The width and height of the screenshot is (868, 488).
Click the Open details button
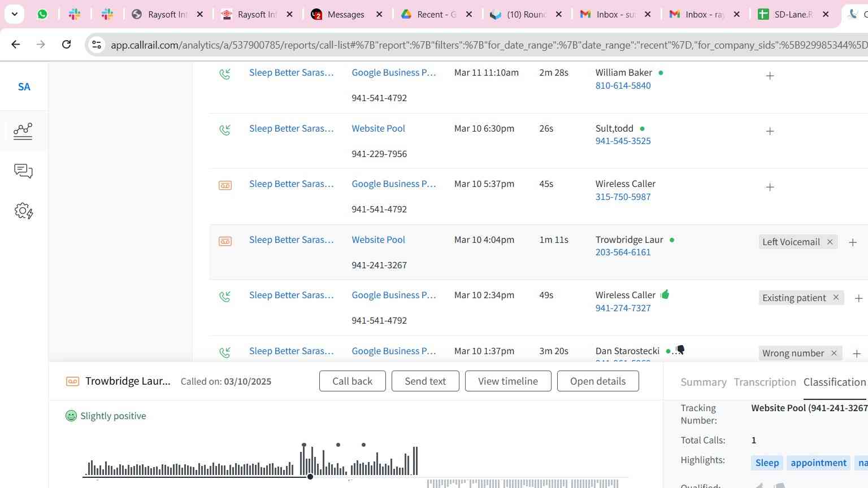pos(598,381)
